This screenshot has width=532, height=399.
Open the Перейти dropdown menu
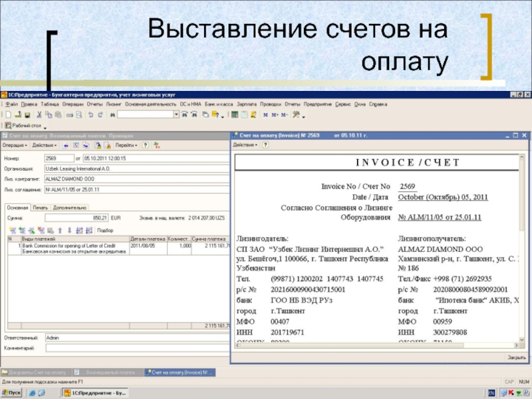[x=126, y=145]
